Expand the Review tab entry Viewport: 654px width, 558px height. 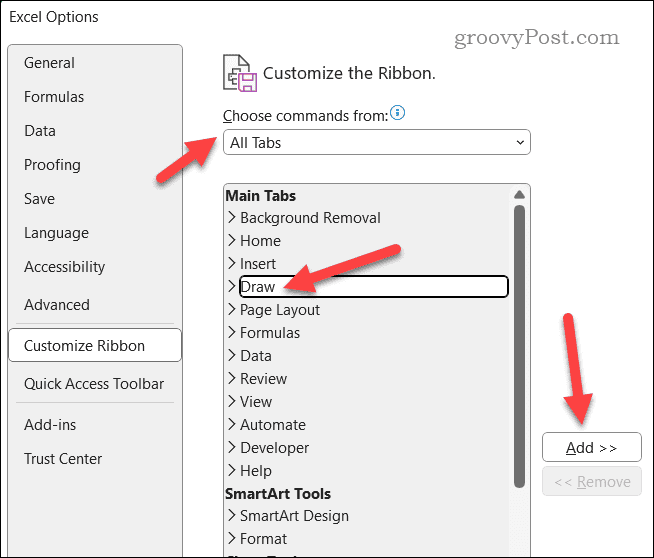232,378
